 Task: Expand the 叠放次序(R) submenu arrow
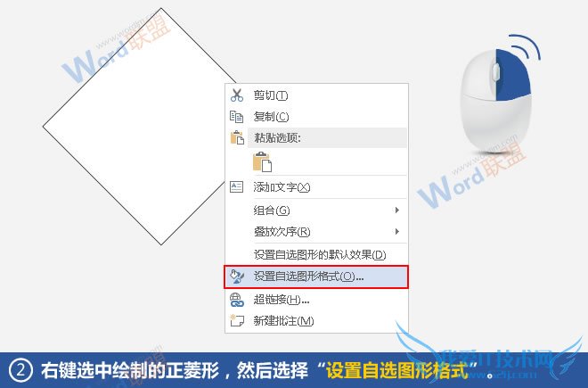pos(397,231)
